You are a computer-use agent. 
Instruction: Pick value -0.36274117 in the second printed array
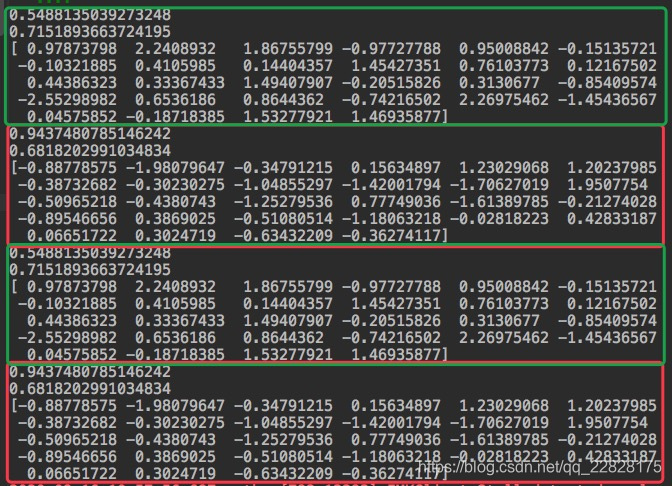(391, 236)
